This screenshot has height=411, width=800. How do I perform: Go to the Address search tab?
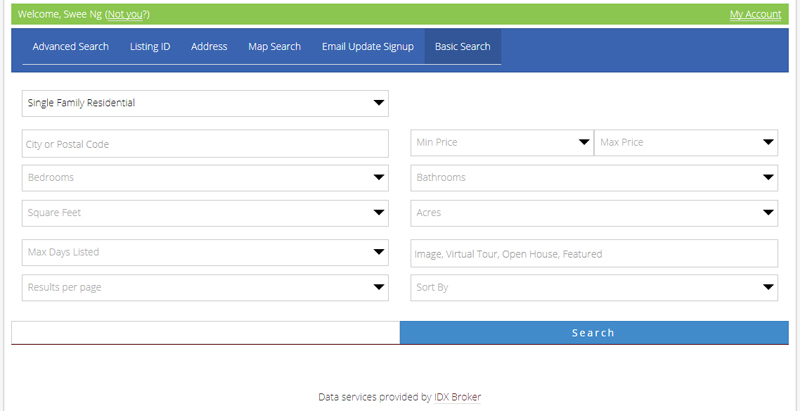(209, 47)
